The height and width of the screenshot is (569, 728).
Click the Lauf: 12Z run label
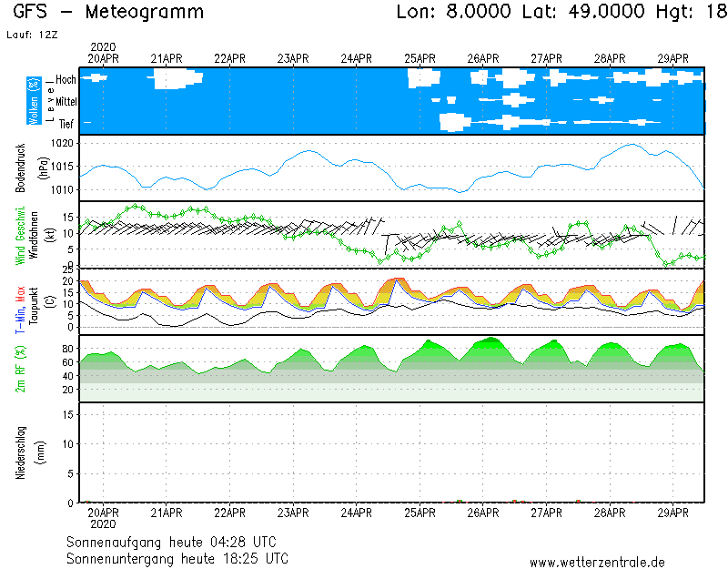32,35
